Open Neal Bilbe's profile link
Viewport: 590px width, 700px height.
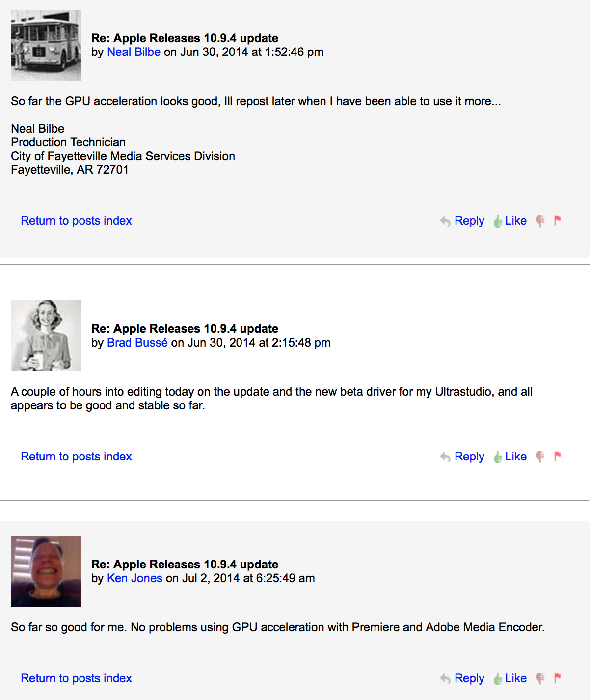pos(134,52)
